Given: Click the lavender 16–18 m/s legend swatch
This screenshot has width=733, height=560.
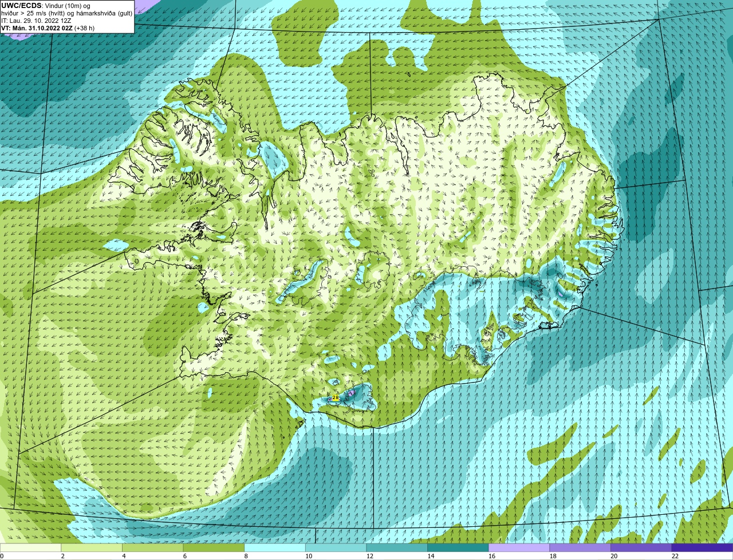Looking at the screenshot, I should [x=519, y=547].
